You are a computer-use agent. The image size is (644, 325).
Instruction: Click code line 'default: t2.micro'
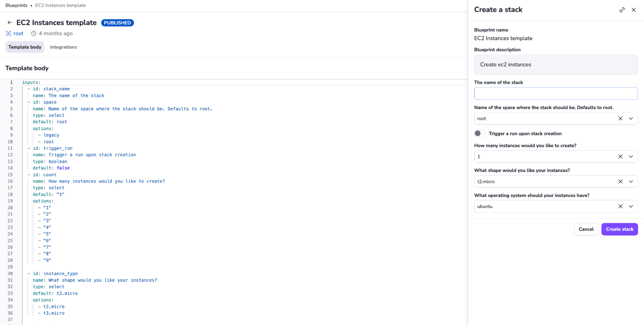[x=55, y=293]
